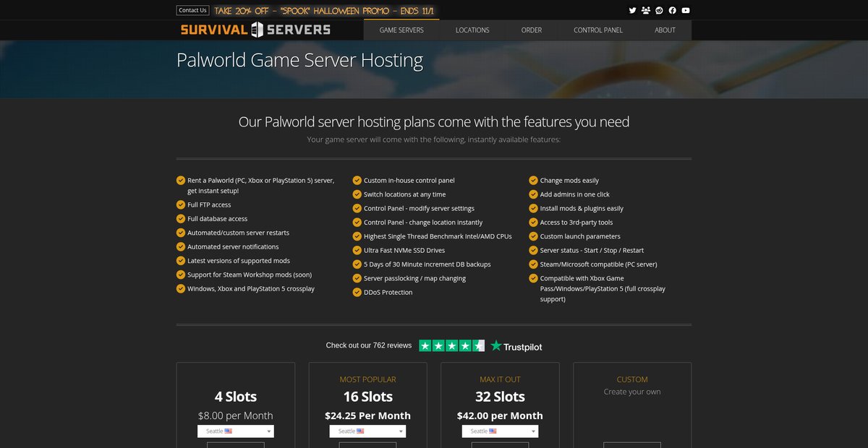
Task: Click 'Windows, Xbox and PlayStation 5 crossplay'
Action: pyautogui.click(x=251, y=288)
